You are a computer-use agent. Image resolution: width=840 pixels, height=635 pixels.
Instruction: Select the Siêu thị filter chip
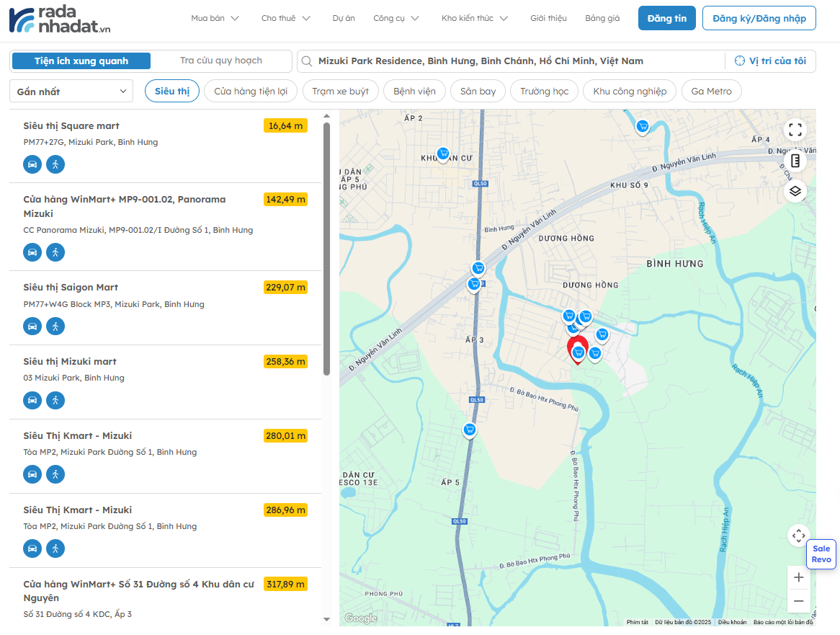[x=172, y=92]
